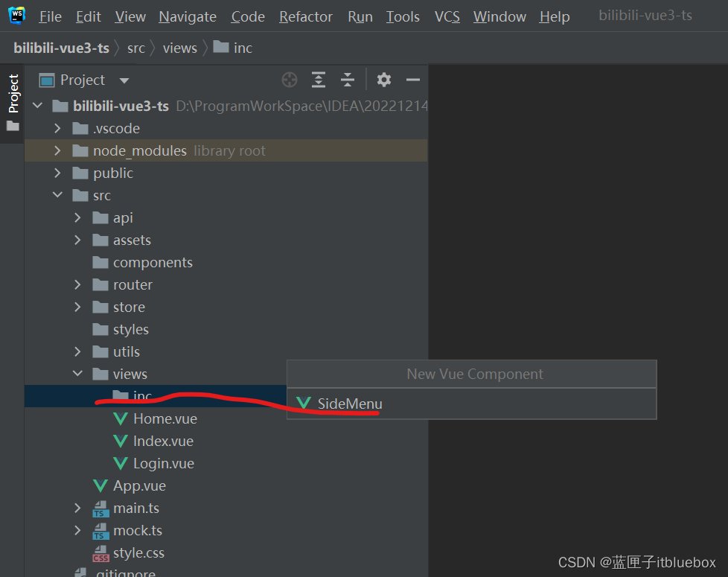Click Expand All icon in Project panel
The image size is (728, 577).
pos(318,80)
